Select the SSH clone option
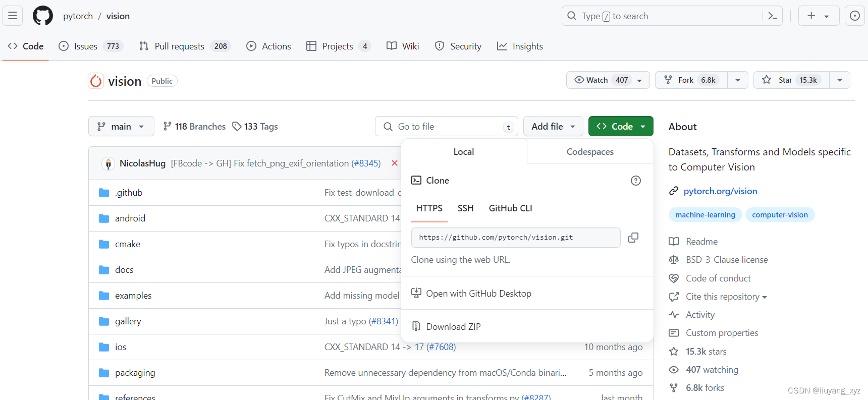 tap(465, 208)
